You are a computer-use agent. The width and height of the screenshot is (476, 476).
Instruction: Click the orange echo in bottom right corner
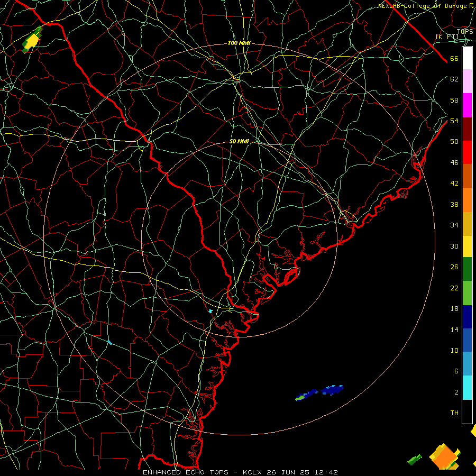(x=444, y=457)
